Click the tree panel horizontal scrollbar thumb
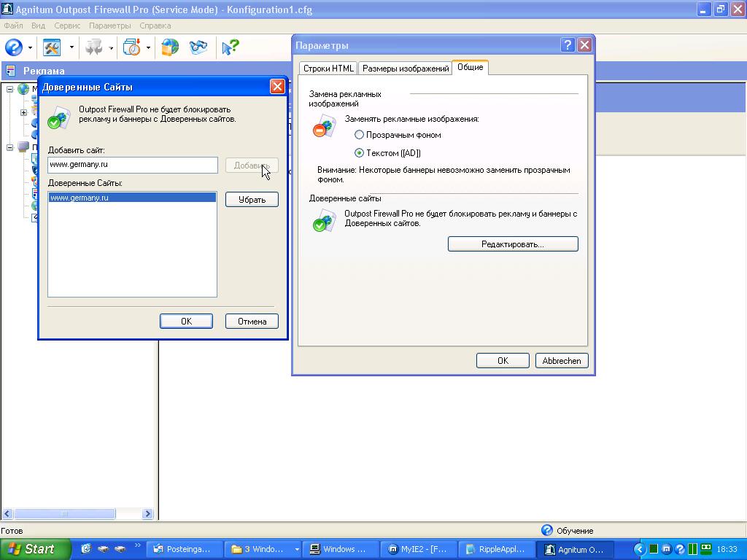Screen dimensions: 747x560 coord(64,514)
